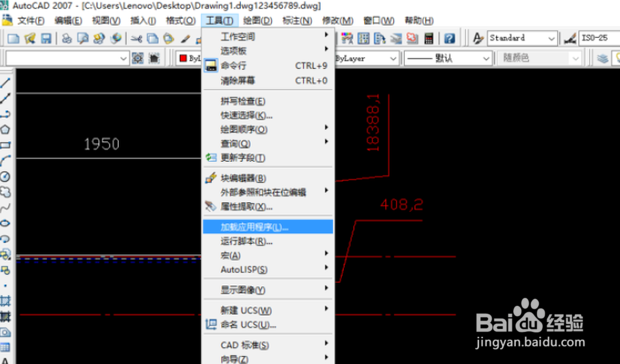Screen dimensions: 620x364
Task: Click the Copy icon
Action: click(x=153, y=38)
